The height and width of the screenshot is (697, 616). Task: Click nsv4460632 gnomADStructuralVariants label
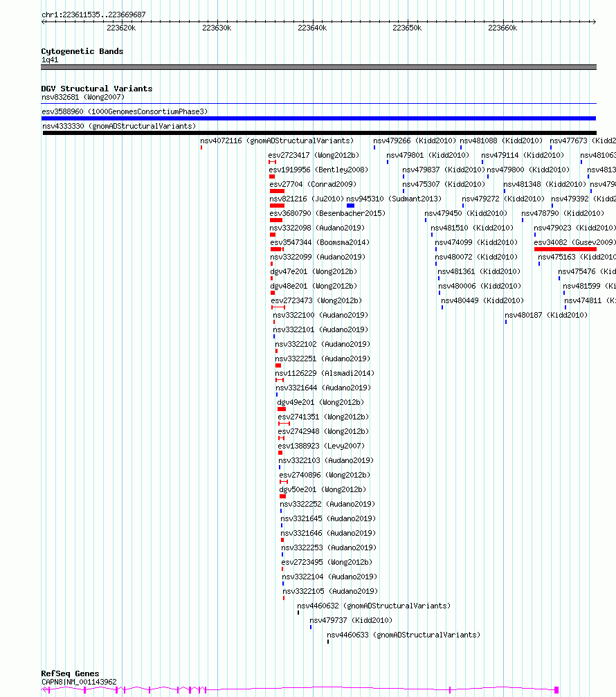tap(374, 606)
